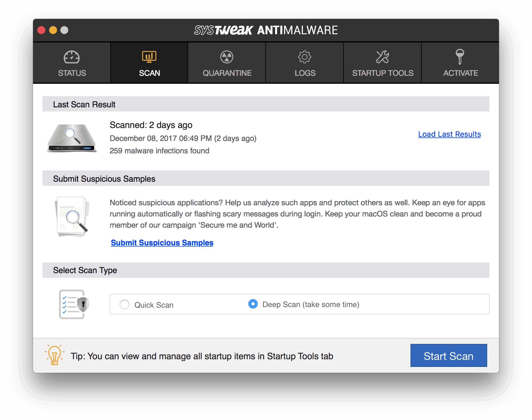Click the checklist shield icon
The height and width of the screenshot is (420, 532).
pos(74,304)
